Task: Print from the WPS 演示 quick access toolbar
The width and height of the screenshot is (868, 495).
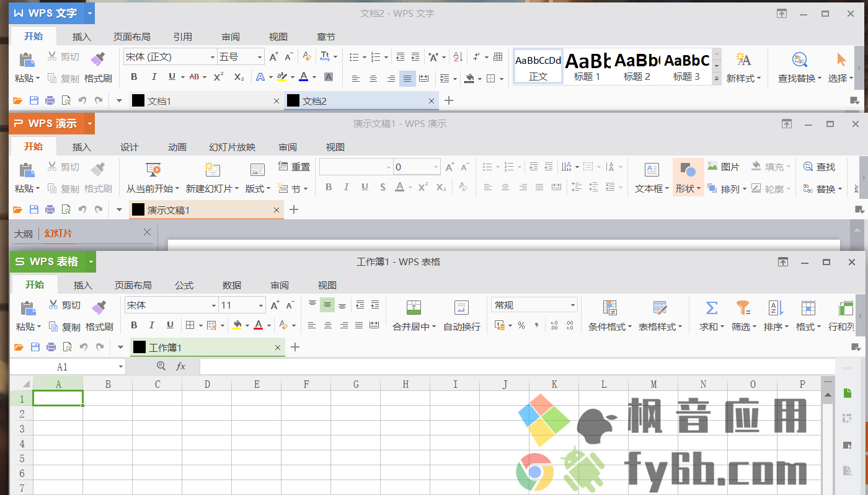Action: point(50,209)
